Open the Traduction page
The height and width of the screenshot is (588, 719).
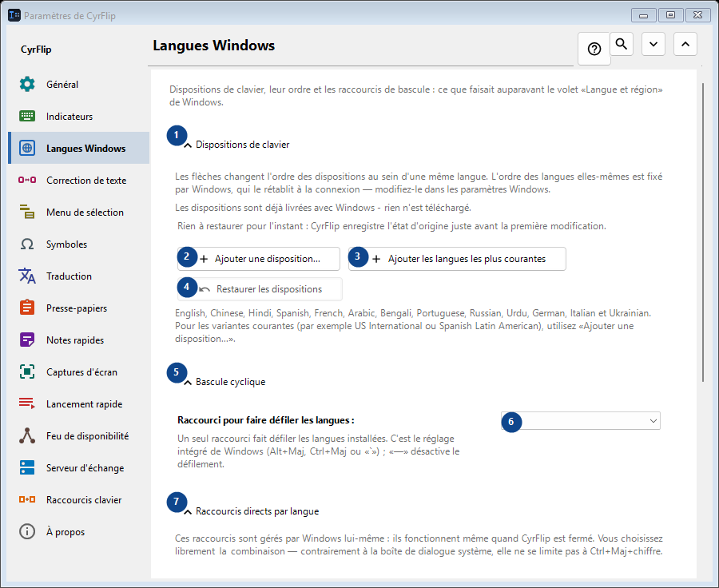pos(79,276)
